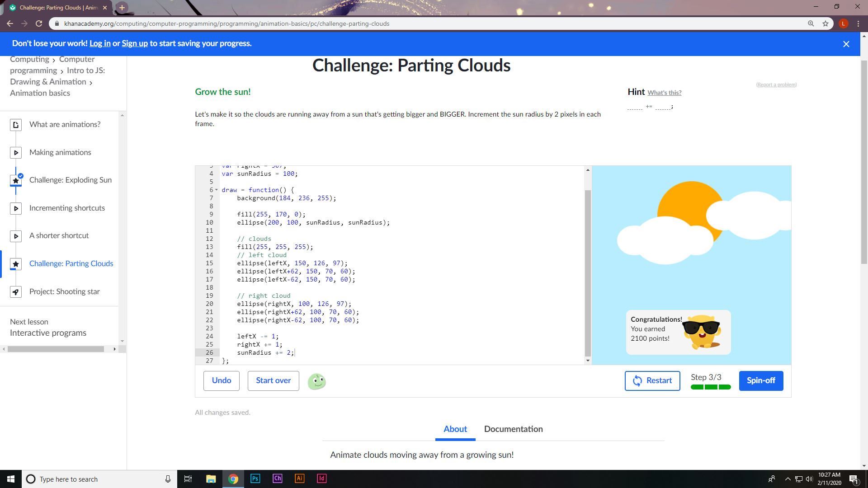Click the green Oh Noes guy icon
The height and width of the screenshot is (488, 868).
(x=316, y=381)
